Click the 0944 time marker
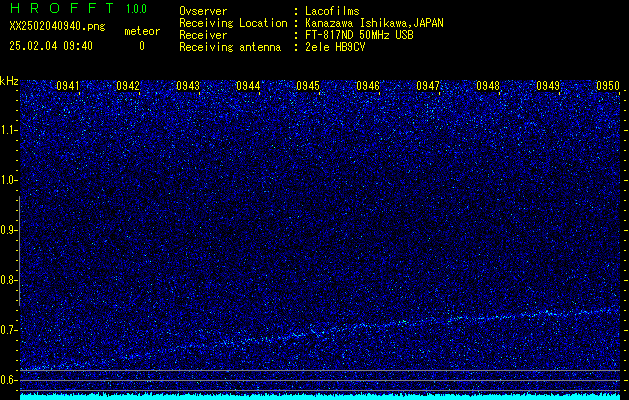 [x=248, y=86]
